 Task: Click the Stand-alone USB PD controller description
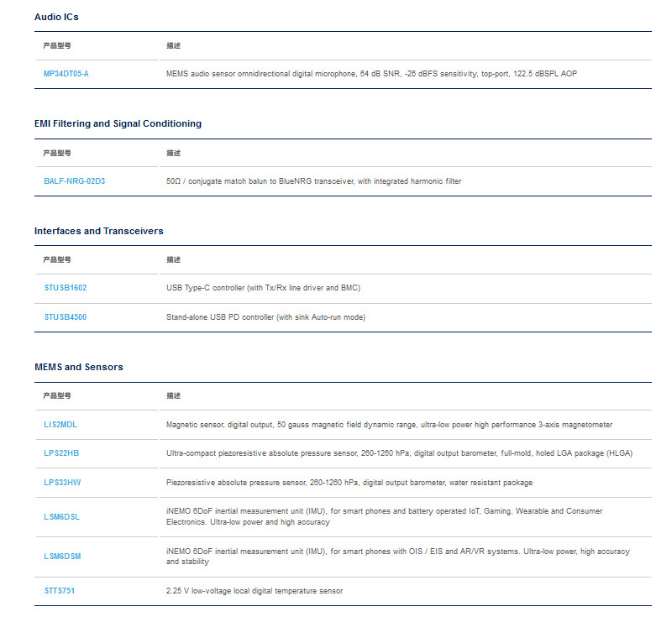[265, 317]
